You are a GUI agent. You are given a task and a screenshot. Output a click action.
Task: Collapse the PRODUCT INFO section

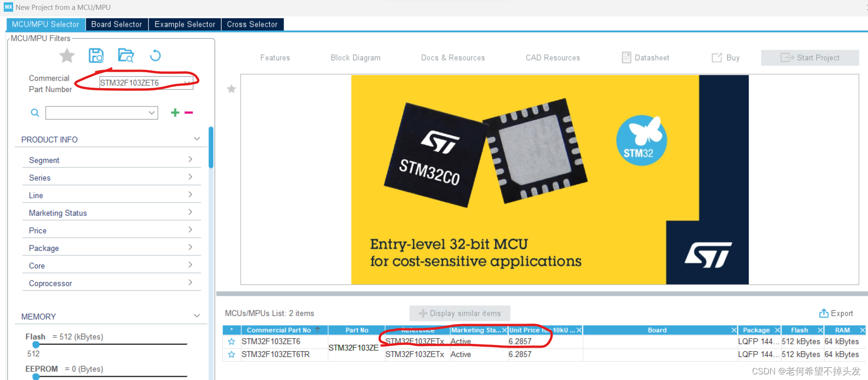[197, 139]
